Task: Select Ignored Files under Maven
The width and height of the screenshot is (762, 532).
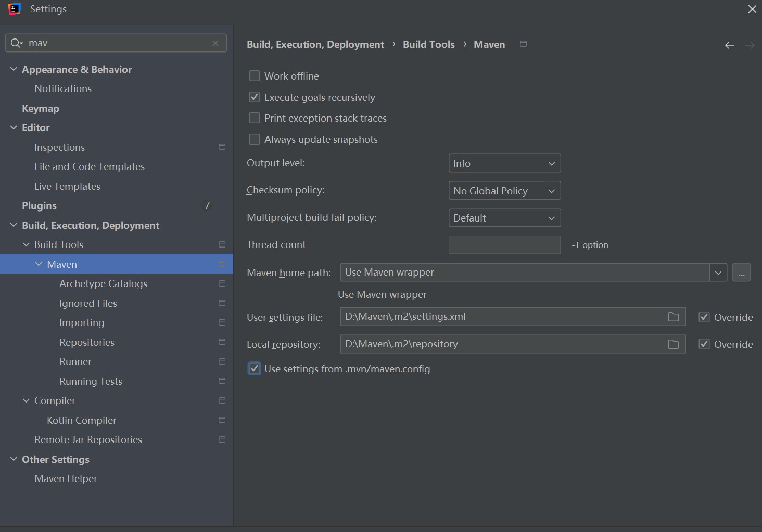Action: click(x=88, y=303)
